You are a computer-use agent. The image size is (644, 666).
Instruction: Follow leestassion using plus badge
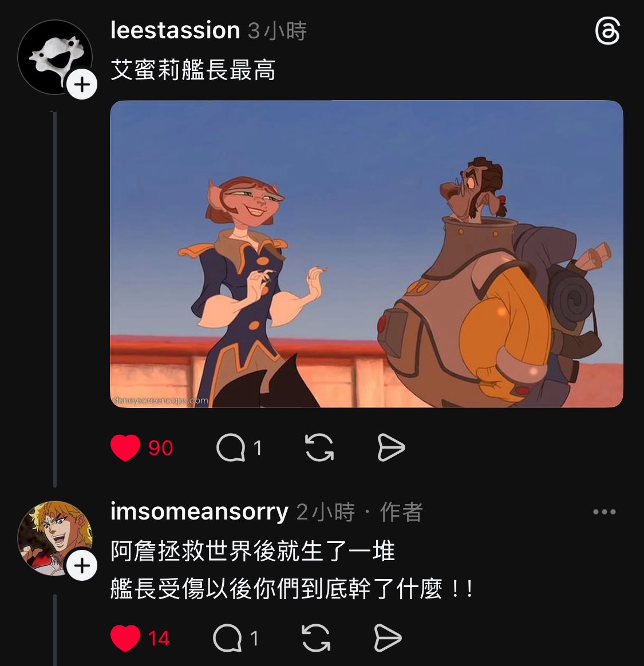82,85
